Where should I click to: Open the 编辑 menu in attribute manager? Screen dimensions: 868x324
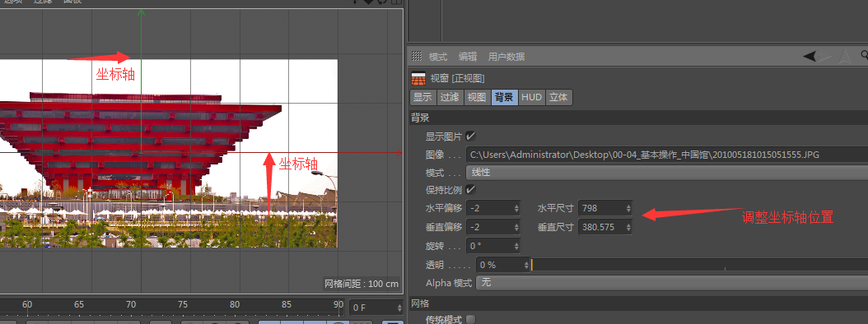(467, 57)
